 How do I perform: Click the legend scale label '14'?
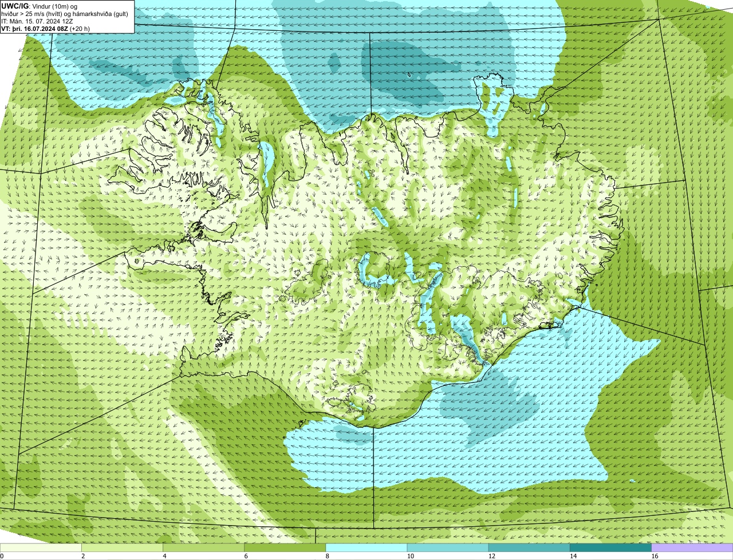[x=573, y=556]
